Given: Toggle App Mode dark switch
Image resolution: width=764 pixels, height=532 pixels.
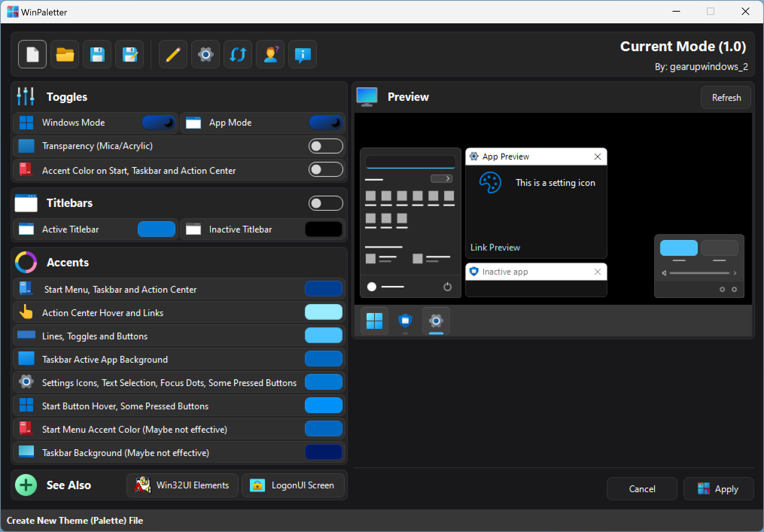Looking at the screenshot, I should click(x=326, y=123).
